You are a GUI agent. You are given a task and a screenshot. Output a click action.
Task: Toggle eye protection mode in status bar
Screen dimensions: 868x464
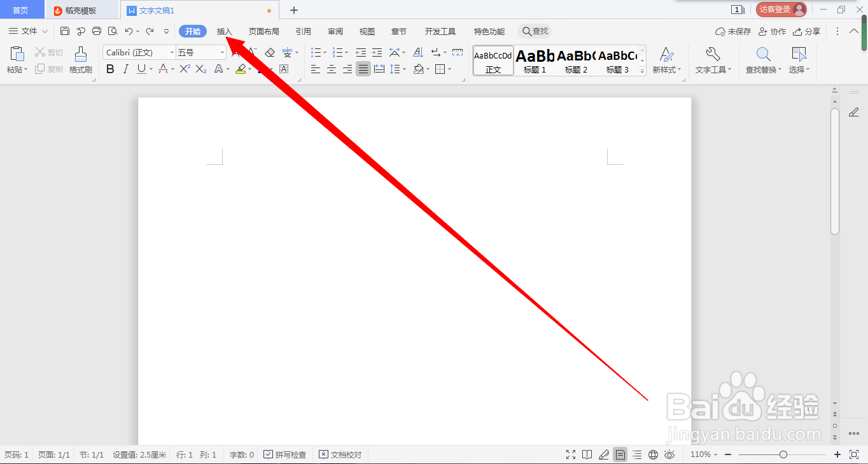[669, 454]
